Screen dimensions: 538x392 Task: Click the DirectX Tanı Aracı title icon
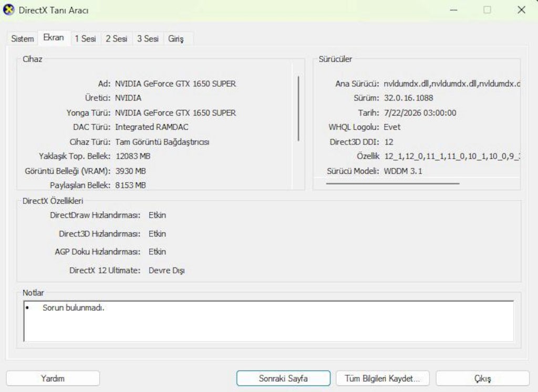(8, 9)
